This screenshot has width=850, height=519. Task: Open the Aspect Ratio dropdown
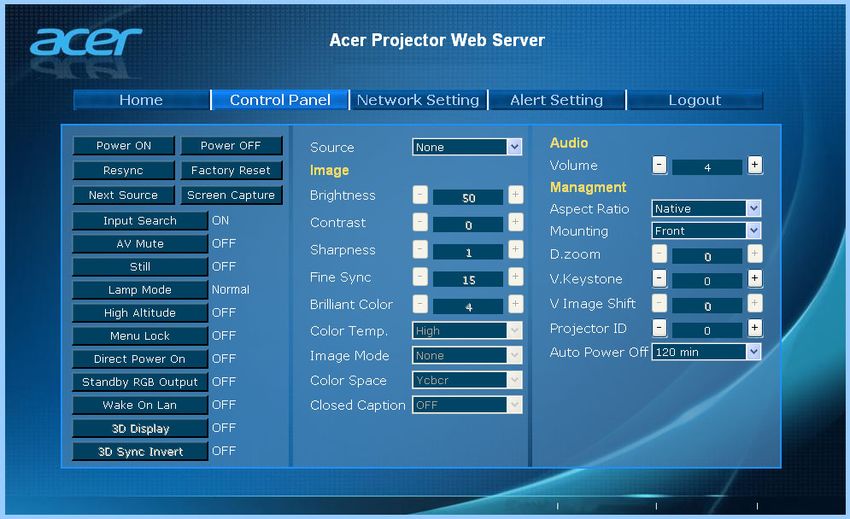[x=706, y=208]
